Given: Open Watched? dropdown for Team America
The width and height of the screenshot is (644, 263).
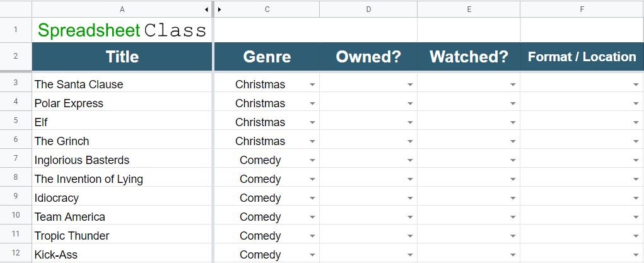Looking at the screenshot, I should pos(513,217).
